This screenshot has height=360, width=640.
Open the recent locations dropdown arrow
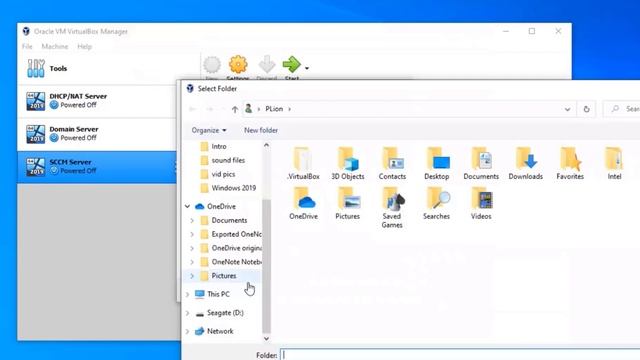(x=223, y=109)
